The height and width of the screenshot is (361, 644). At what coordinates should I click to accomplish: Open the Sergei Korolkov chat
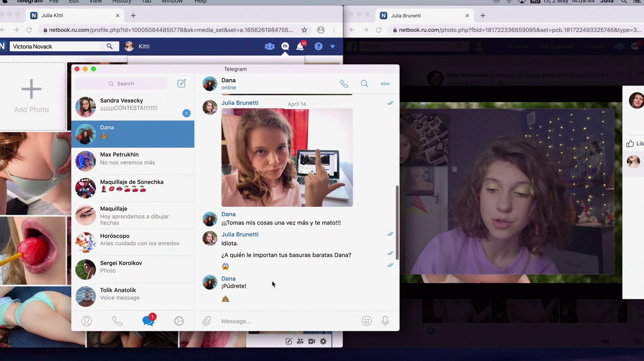point(133,269)
